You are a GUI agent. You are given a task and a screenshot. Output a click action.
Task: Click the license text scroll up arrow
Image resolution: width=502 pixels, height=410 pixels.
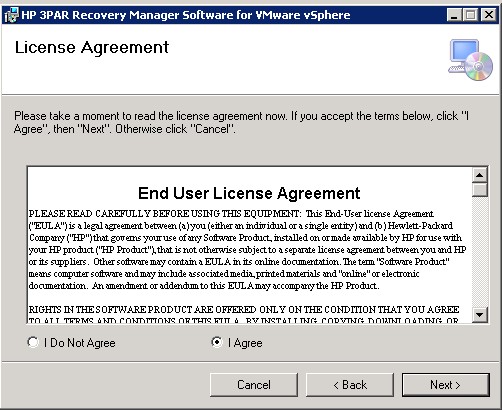pyautogui.click(x=480, y=175)
